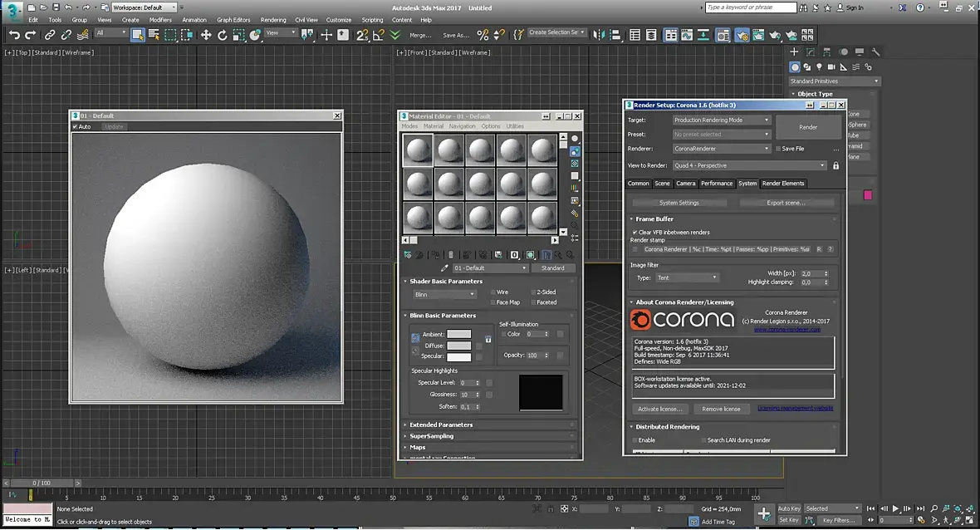This screenshot has height=530, width=980.
Task: Expand the Extended Parameters rollout
Action: [441, 424]
